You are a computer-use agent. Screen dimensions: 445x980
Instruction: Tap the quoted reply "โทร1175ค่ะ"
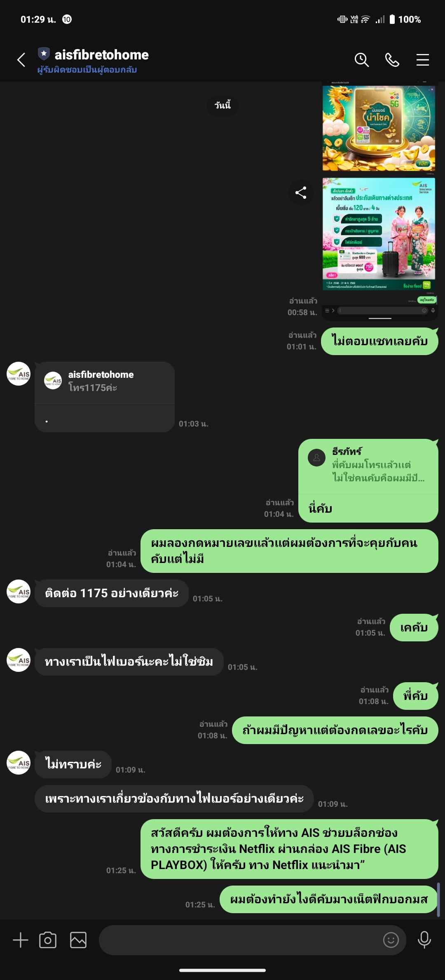105,382
